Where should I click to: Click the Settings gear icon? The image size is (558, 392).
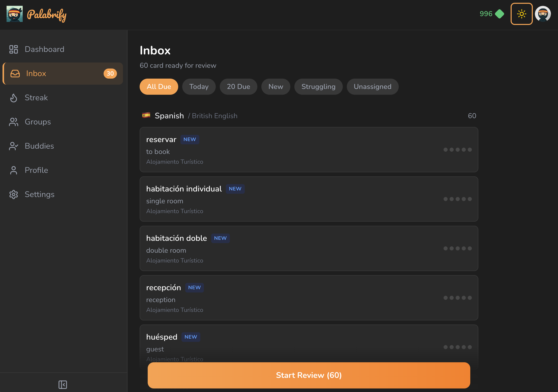tap(14, 194)
